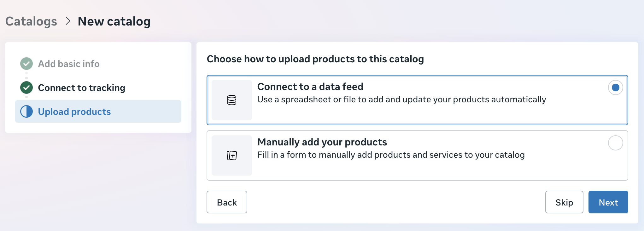Click the Upload products half-circle progress icon
The width and height of the screenshot is (644, 231).
tap(26, 111)
